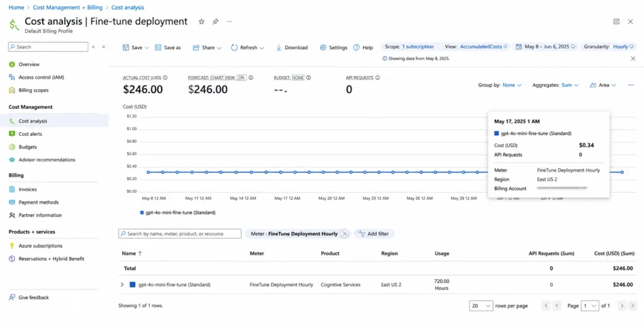644x322 pixels.
Task: Open Invoices
Action: [x=28, y=189]
